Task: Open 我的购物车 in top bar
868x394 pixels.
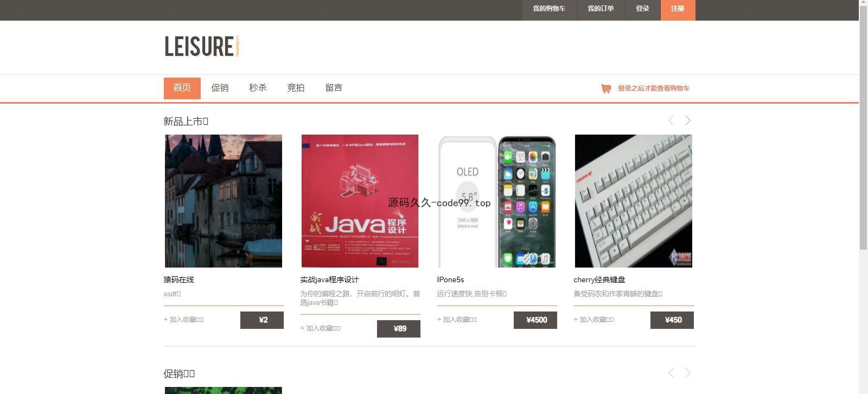Action: point(549,9)
